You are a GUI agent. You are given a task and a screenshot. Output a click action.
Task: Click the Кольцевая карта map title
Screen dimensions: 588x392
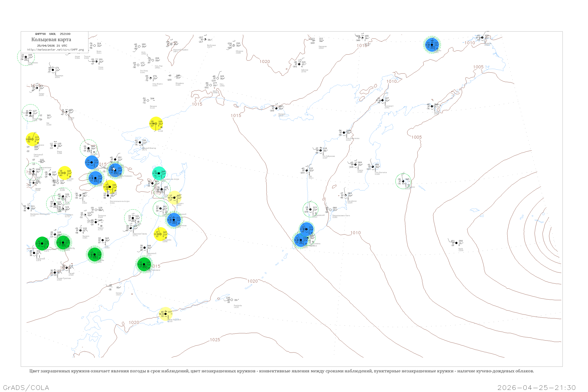pos(51,40)
